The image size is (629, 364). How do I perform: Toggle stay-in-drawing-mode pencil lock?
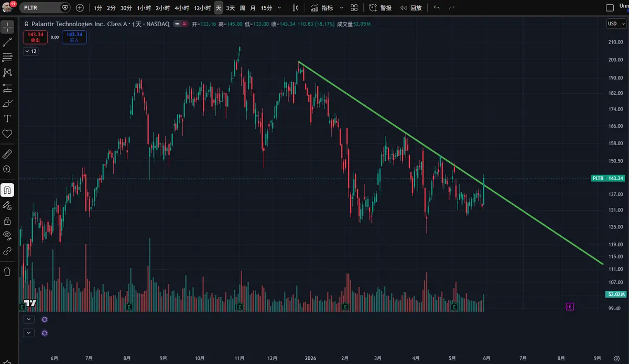coord(7,205)
